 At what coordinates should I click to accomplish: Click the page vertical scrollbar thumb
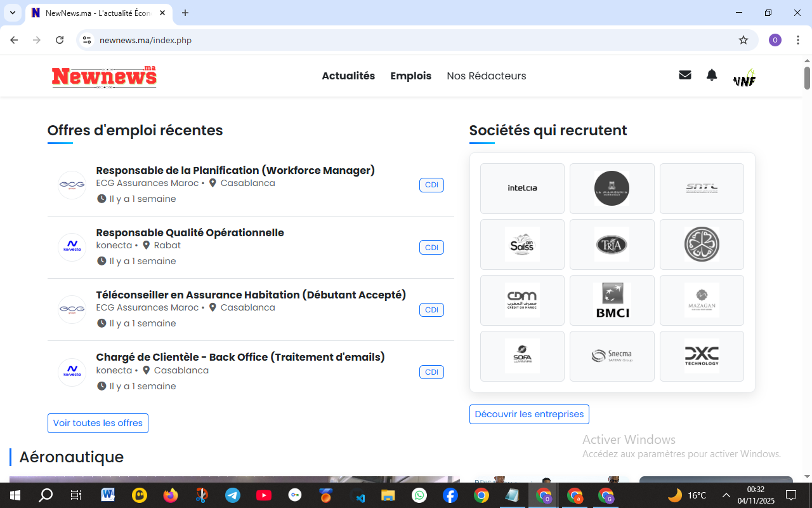tap(807, 77)
